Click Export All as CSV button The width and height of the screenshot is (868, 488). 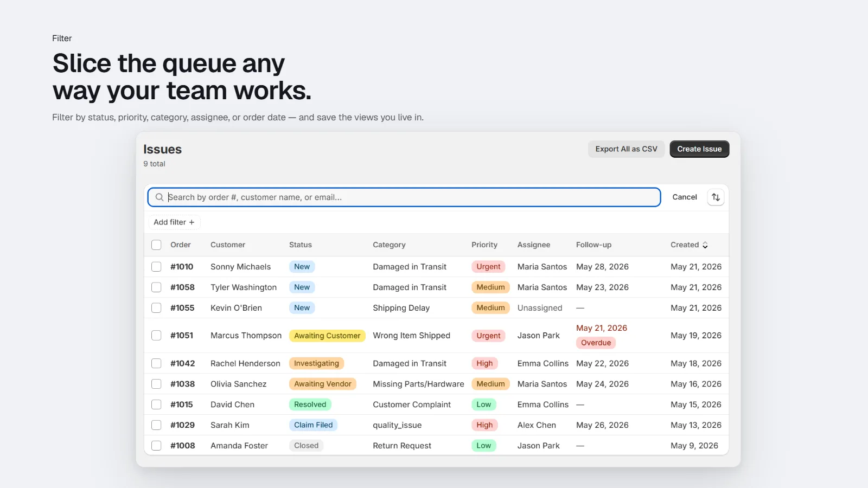coord(626,149)
